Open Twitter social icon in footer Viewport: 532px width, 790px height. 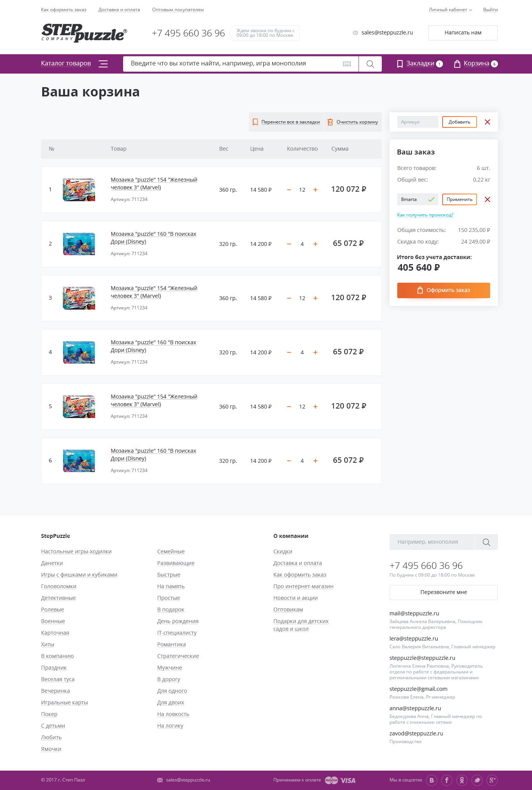477,780
